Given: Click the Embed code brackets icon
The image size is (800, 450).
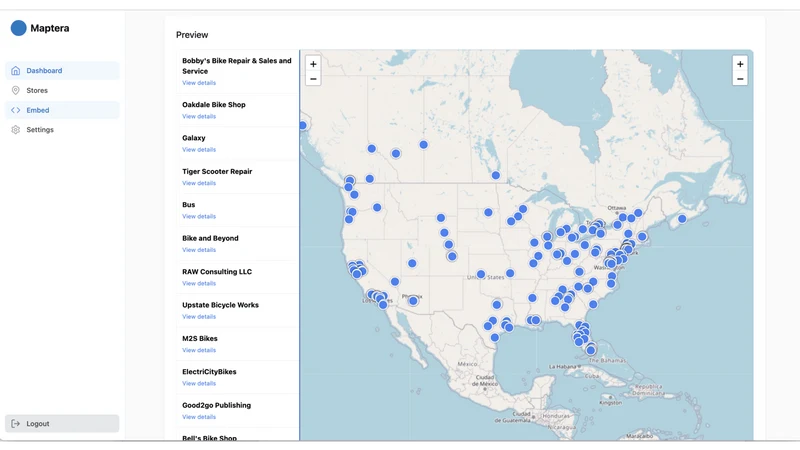Looking at the screenshot, I should [x=16, y=110].
